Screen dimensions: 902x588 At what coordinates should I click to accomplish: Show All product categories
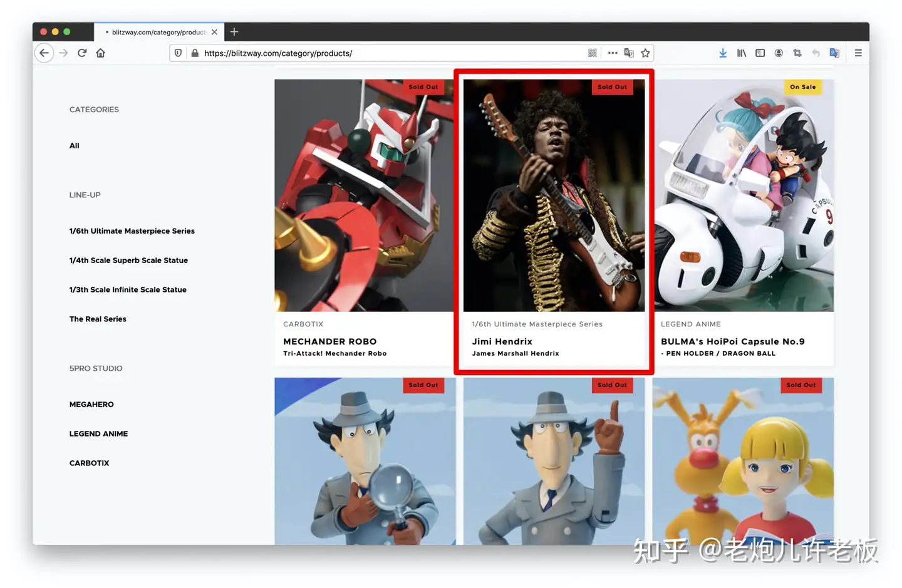[x=75, y=145]
